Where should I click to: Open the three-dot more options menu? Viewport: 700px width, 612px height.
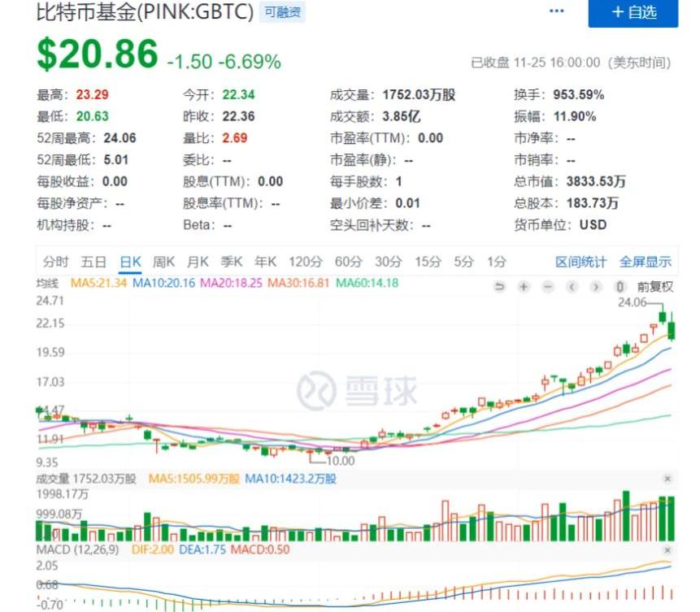[557, 11]
